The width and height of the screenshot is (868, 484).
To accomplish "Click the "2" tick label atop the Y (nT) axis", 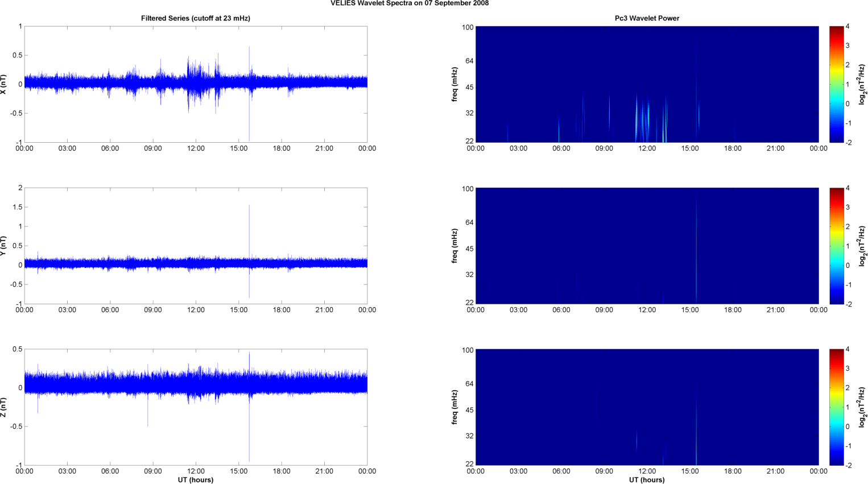I will (x=20, y=188).
